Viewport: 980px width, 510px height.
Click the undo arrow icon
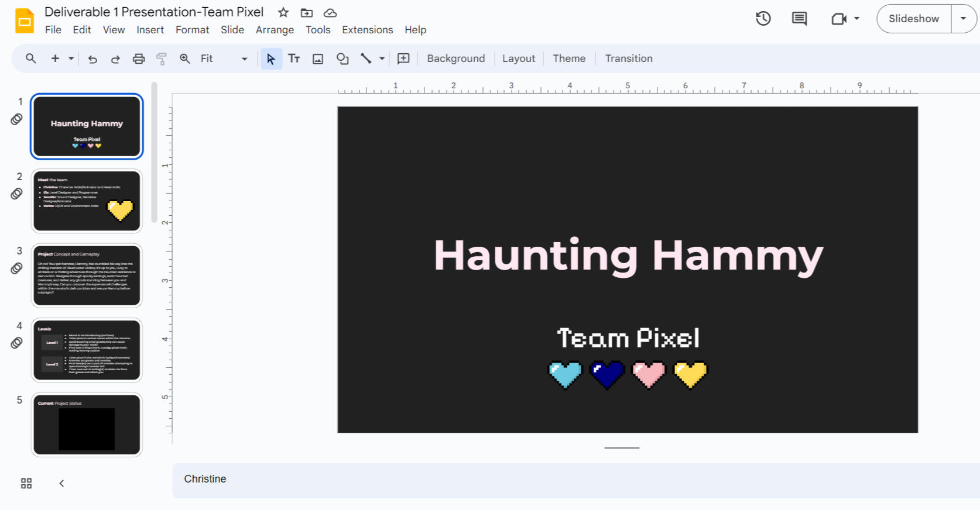(92, 58)
